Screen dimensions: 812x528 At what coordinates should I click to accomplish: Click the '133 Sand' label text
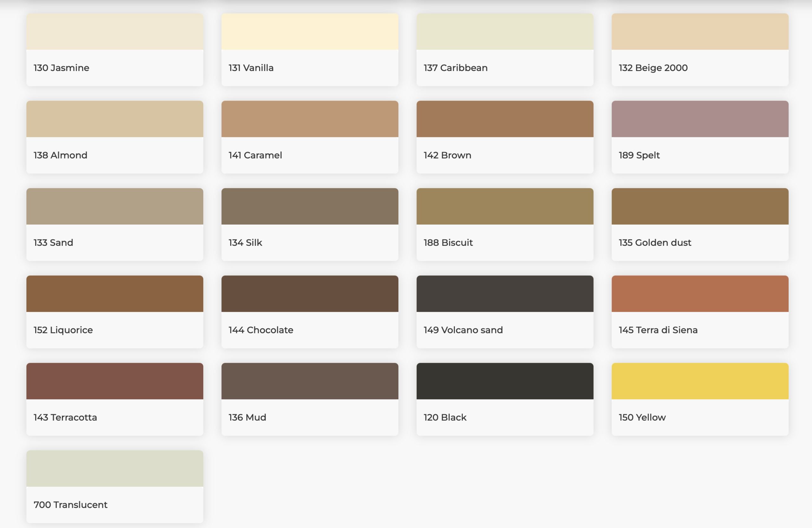[53, 243]
